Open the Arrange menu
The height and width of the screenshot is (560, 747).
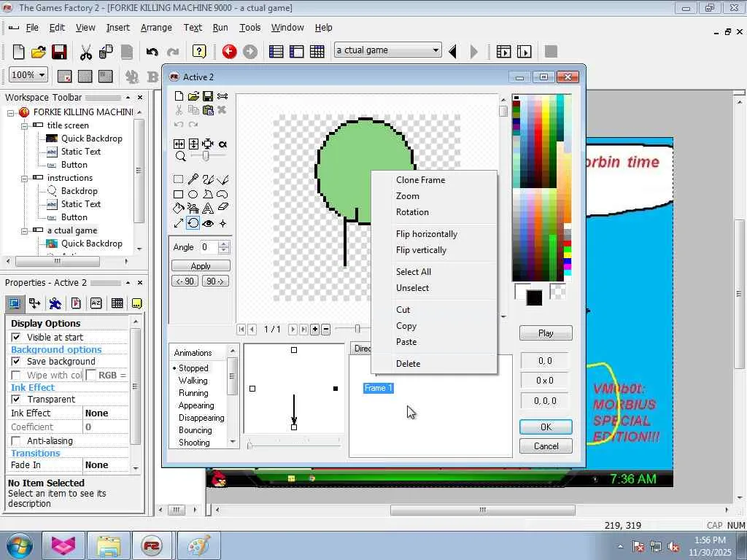[156, 28]
